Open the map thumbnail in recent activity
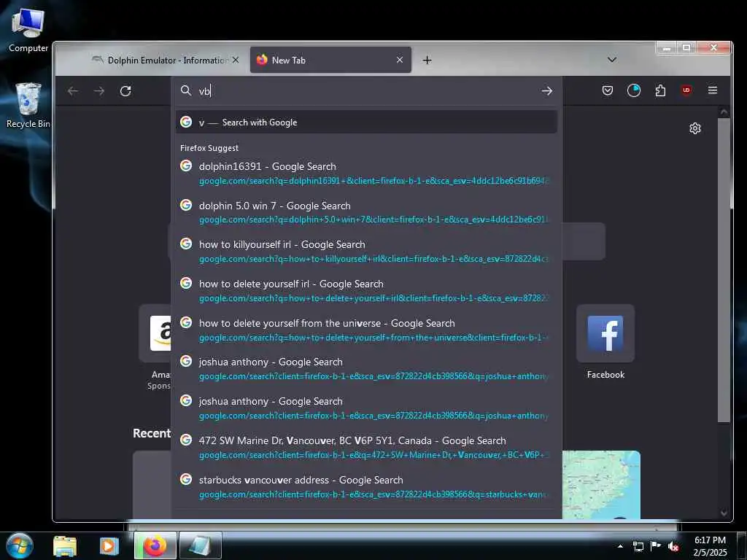Screen dimensions: 747x560 [x=601, y=484]
